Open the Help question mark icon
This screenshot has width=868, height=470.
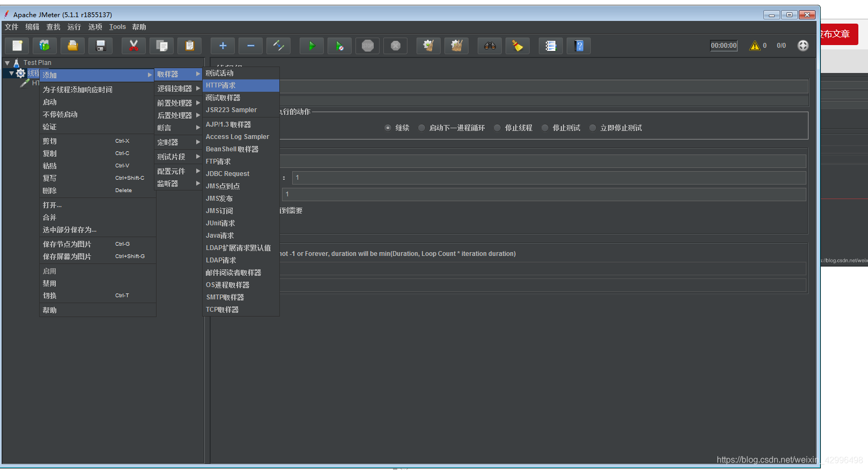(x=579, y=46)
